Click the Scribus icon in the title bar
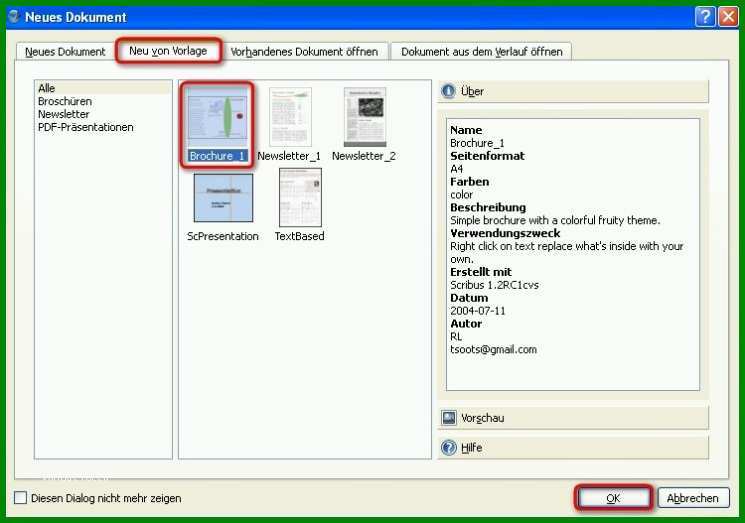 [x=13, y=17]
